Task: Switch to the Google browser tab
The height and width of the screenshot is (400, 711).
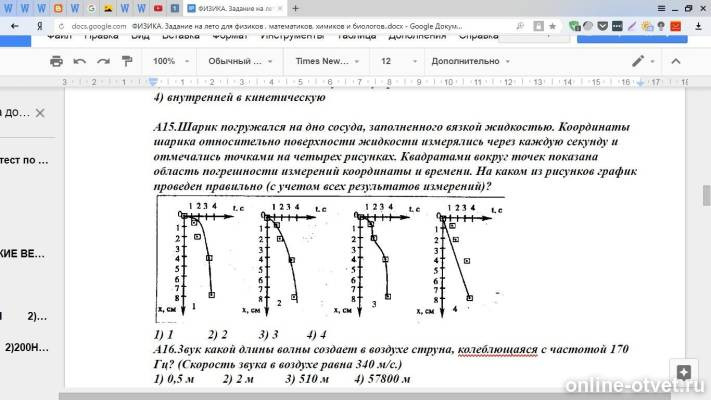Action: pyautogui.click(x=92, y=8)
